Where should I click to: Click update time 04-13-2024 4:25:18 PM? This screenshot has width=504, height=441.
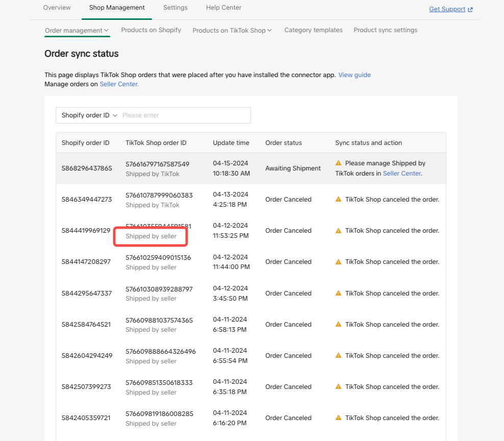pos(231,200)
